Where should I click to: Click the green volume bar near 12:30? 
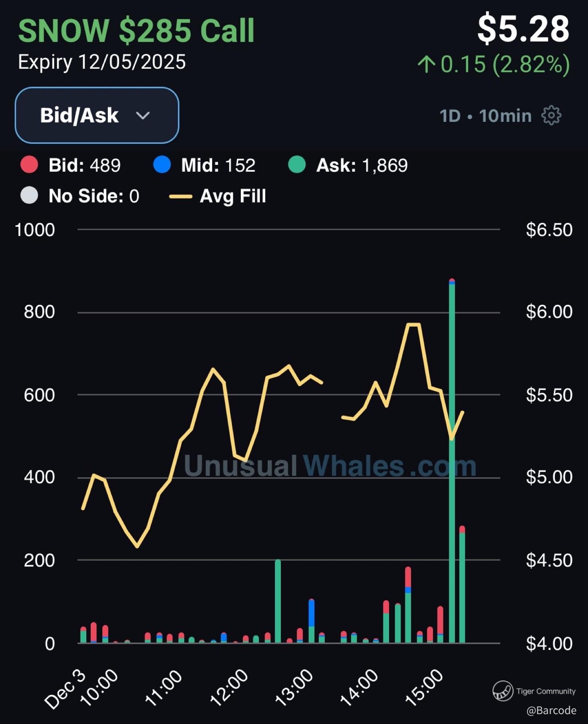pos(278,601)
